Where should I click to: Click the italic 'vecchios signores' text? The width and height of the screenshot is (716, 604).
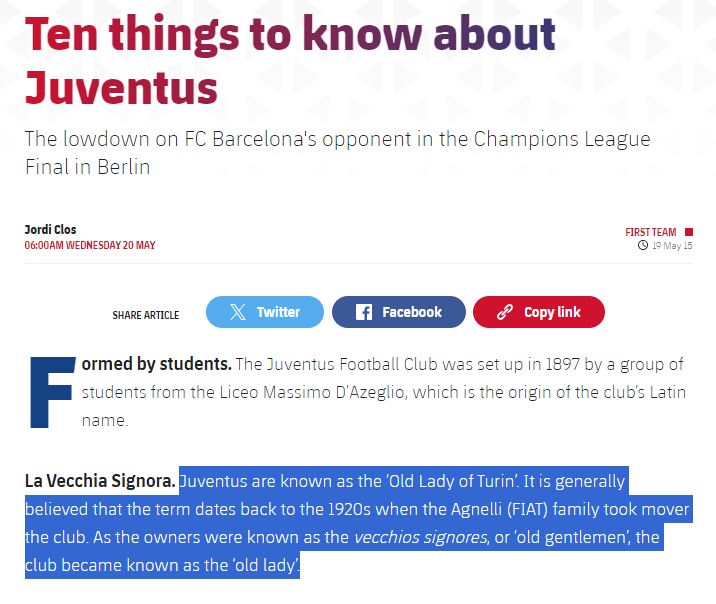(420, 538)
